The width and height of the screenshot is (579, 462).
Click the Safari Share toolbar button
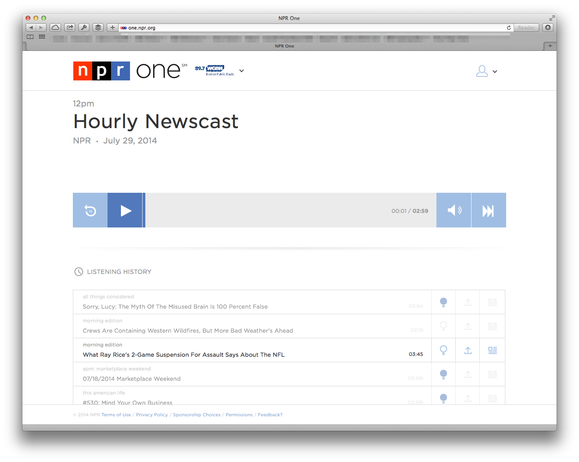pos(70,28)
